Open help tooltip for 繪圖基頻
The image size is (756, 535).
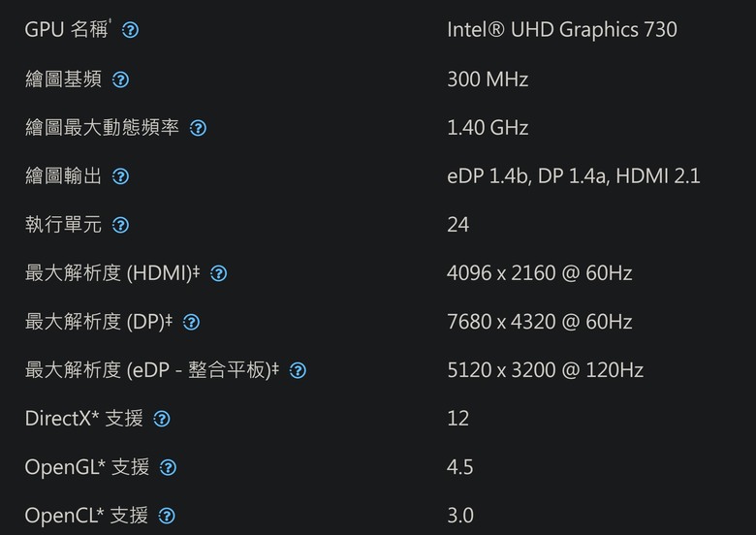coord(120,79)
